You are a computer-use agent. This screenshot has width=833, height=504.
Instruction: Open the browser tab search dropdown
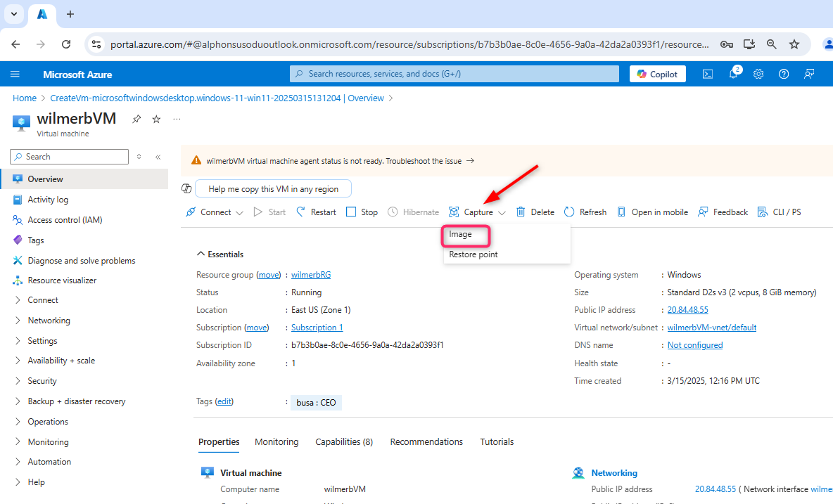(14, 14)
